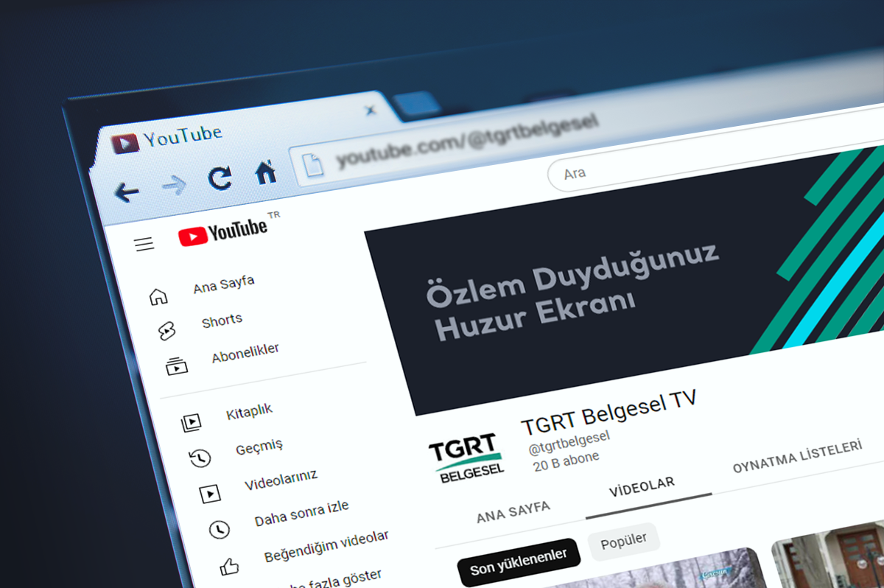This screenshot has width=884, height=588.
Task: Click the browser back arrow
Action: [x=127, y=192]
